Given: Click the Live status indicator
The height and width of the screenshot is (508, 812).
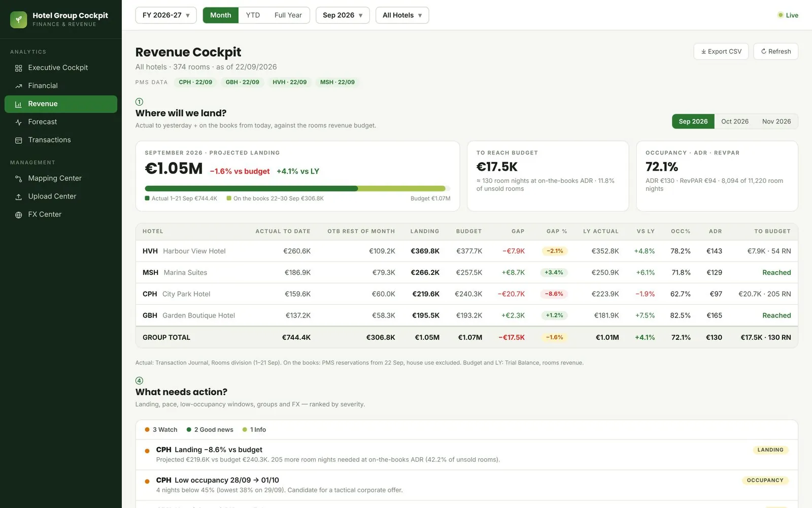Looking at the screenshot, I should pyautogui.click(x=788, y=15).
